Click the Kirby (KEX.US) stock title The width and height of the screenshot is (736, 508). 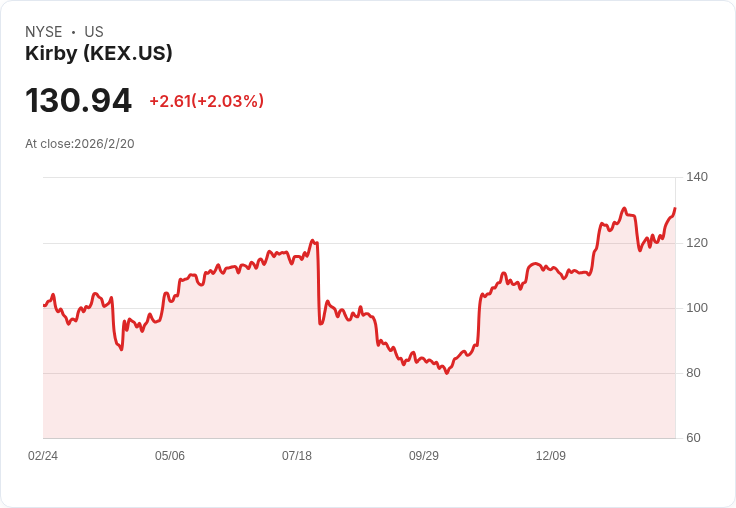[99, 53]
